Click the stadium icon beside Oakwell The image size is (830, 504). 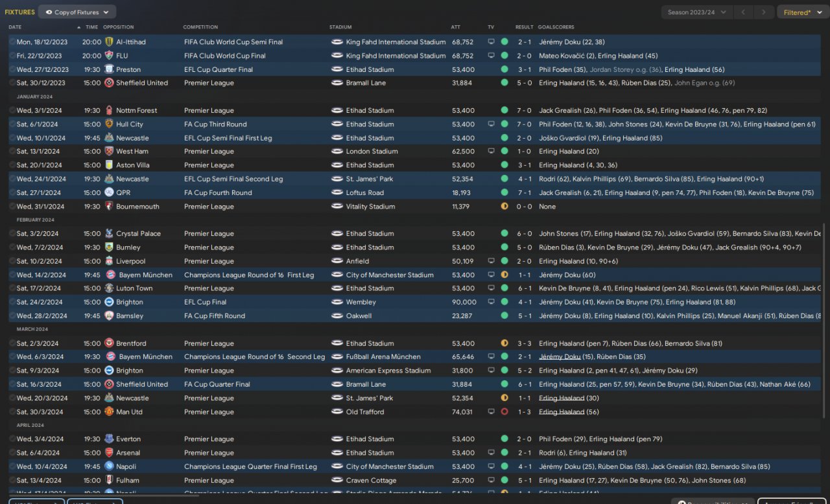pyautogui.click(x=337, y=316)
